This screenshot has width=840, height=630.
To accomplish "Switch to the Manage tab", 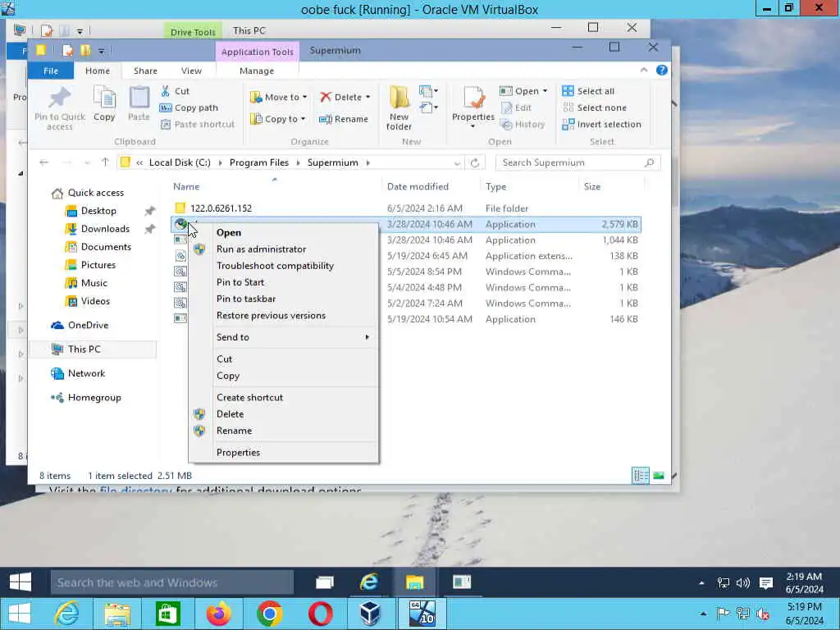I will point(257,71).
